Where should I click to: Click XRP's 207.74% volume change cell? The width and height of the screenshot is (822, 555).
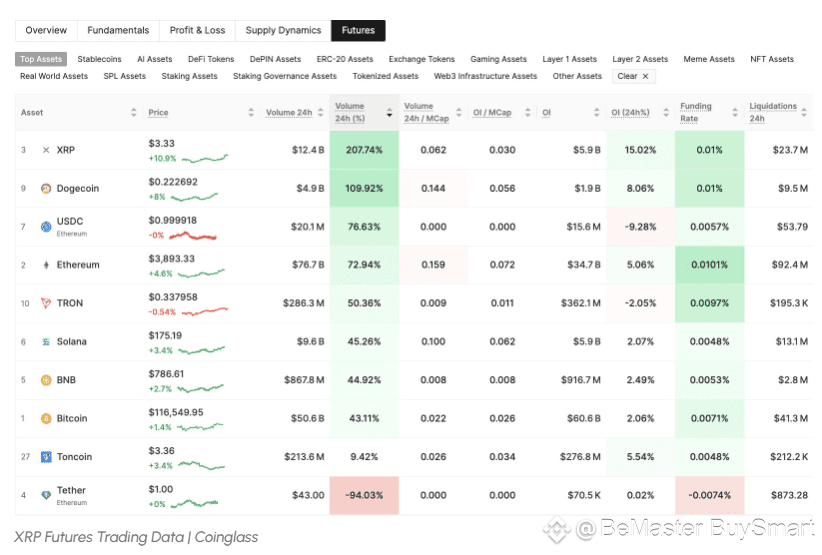[364, 150]
